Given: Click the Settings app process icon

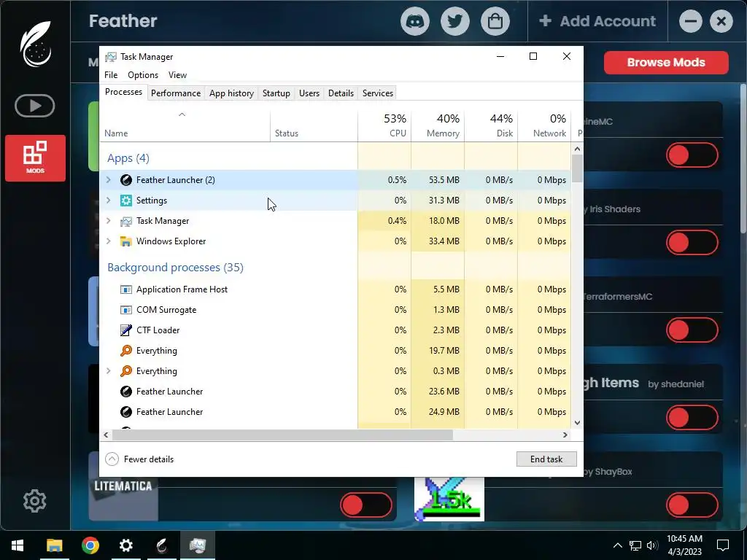Looking at the screenshot, I should pos(125,200).
